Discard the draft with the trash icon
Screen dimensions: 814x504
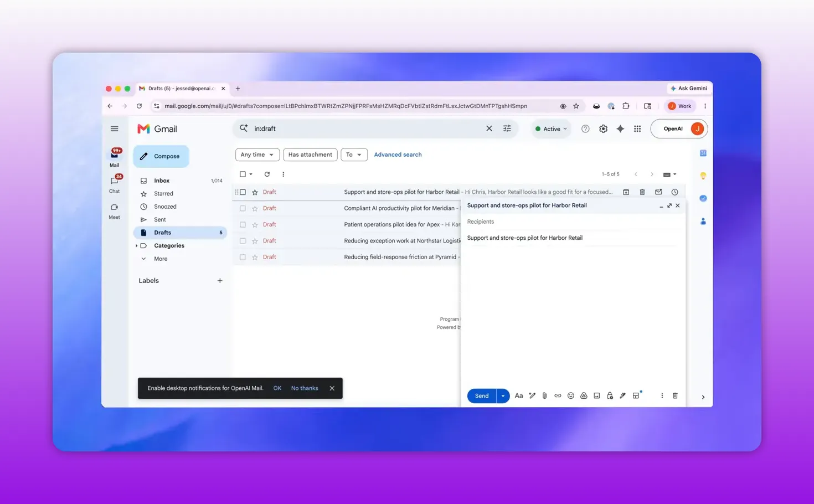pyautogui.click(x=675, y=396)
